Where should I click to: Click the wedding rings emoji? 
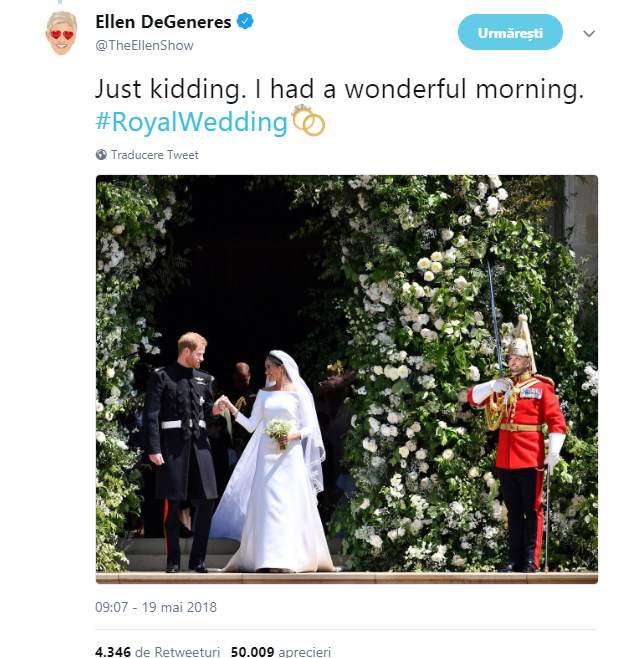click(x=308, y=122)
